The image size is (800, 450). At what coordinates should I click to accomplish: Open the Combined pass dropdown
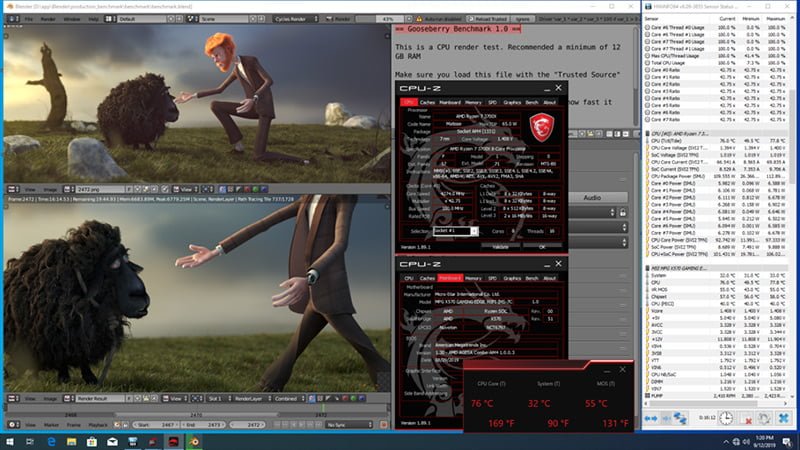[289, 398]
